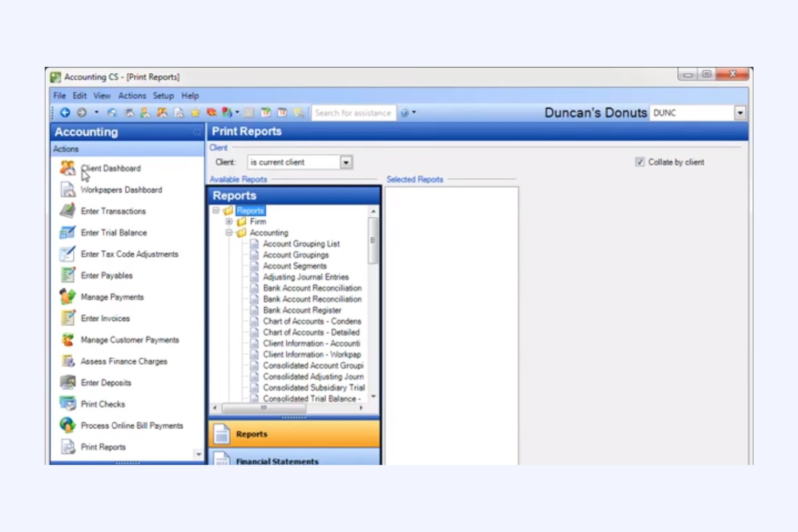The width and height of the screenshot is (798, 532).
Task: Open the Workpapers Dashboard
Action: point(121,190)
